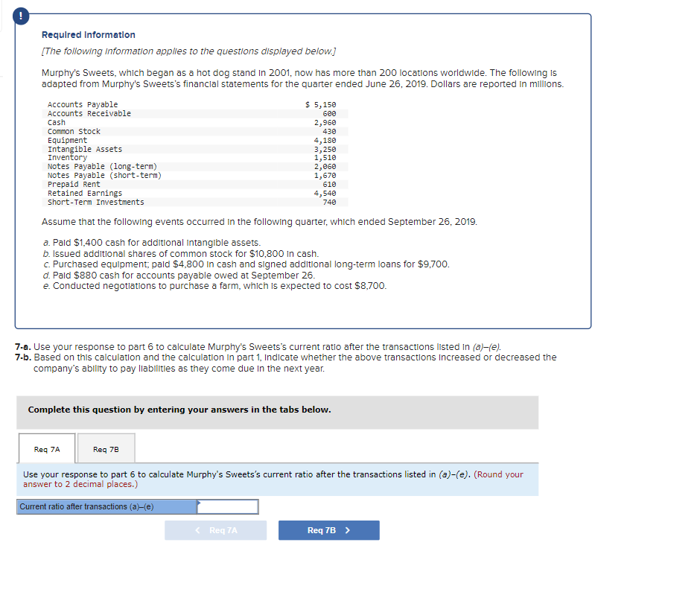The image size is (700, 595).
Task: Click the Notes Payable (long-term) label
Action: (x=103, y=167)
